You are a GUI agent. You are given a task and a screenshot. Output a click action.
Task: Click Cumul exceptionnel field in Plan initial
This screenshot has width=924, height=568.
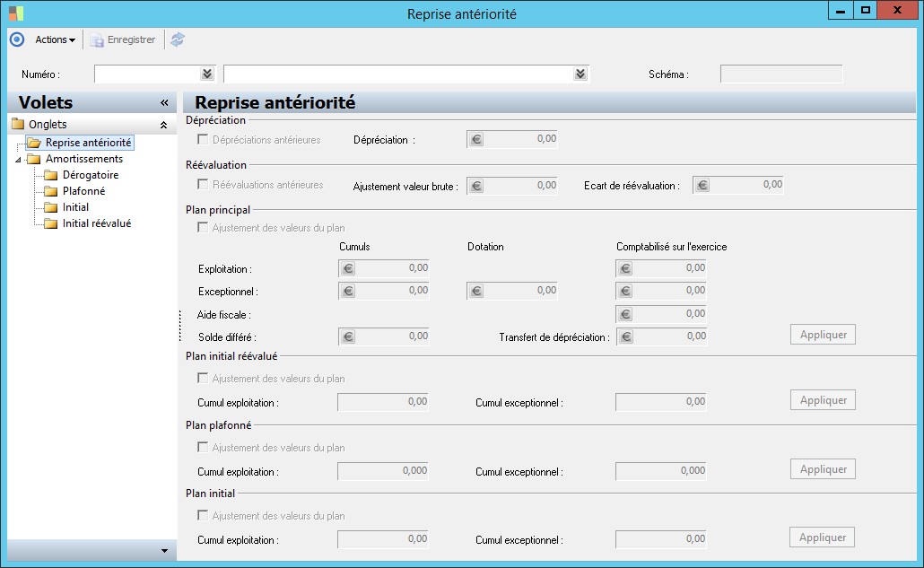coord(661,539)
